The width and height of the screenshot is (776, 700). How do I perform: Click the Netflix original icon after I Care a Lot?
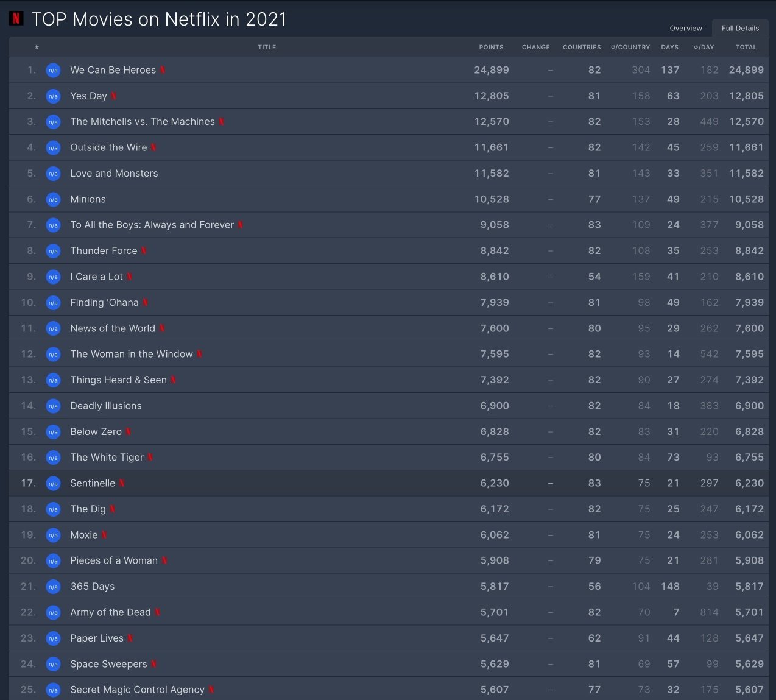pyautogui.click(x=130, y=277)
